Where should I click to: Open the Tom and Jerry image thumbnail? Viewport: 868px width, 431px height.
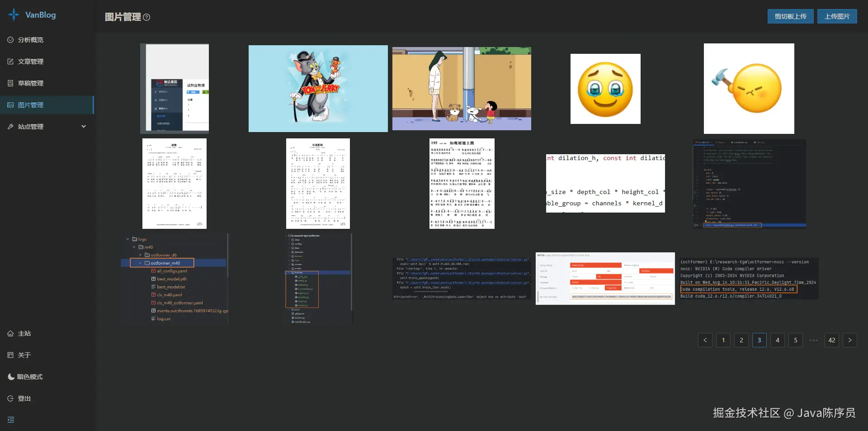(x=318, y=89)
